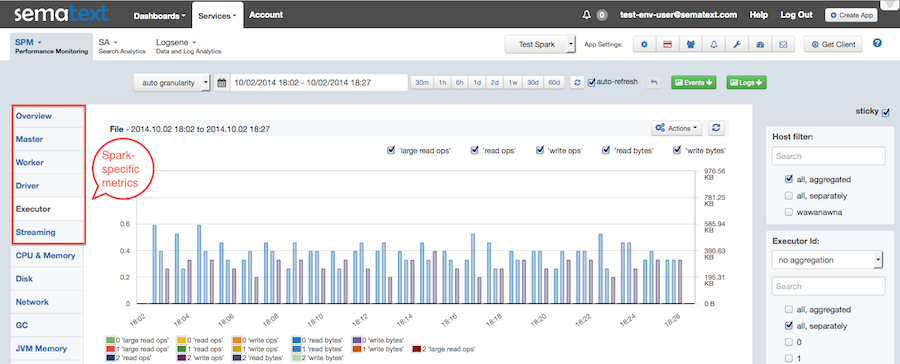Open the Account menu item
900x364 pixels.
pos(266,15)
